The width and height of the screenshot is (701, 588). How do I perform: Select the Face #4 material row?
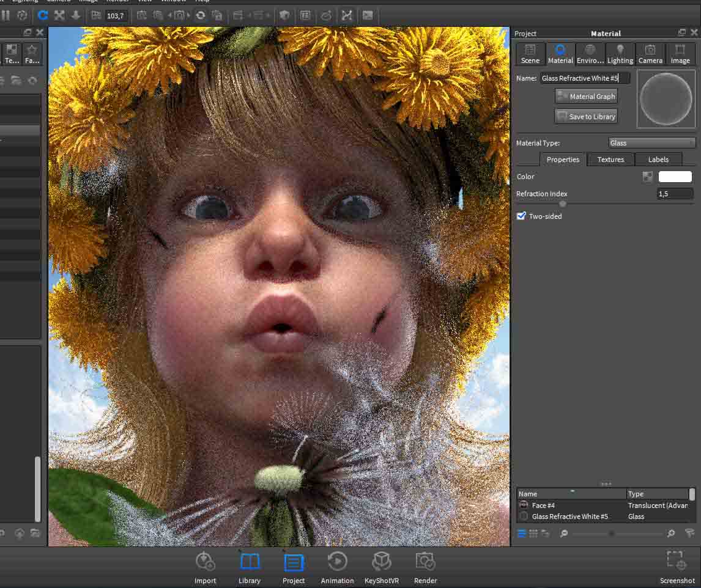pyautogui.click(x=603, y=505)
